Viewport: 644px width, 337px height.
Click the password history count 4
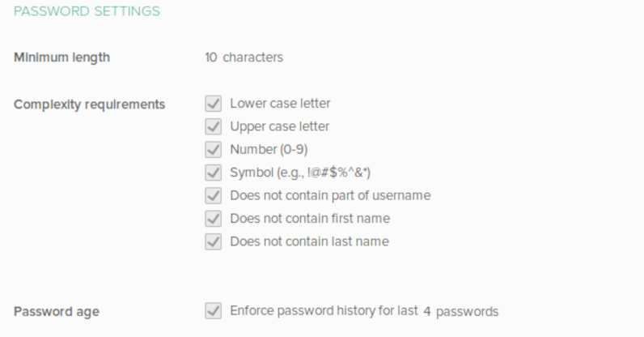pyautogui.click(x=427, y=312)
